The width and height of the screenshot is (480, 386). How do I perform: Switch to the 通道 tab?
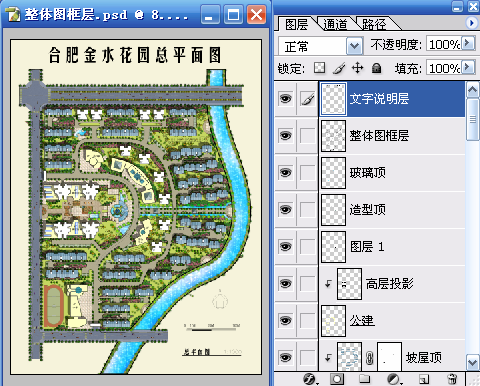coord(335,24)
